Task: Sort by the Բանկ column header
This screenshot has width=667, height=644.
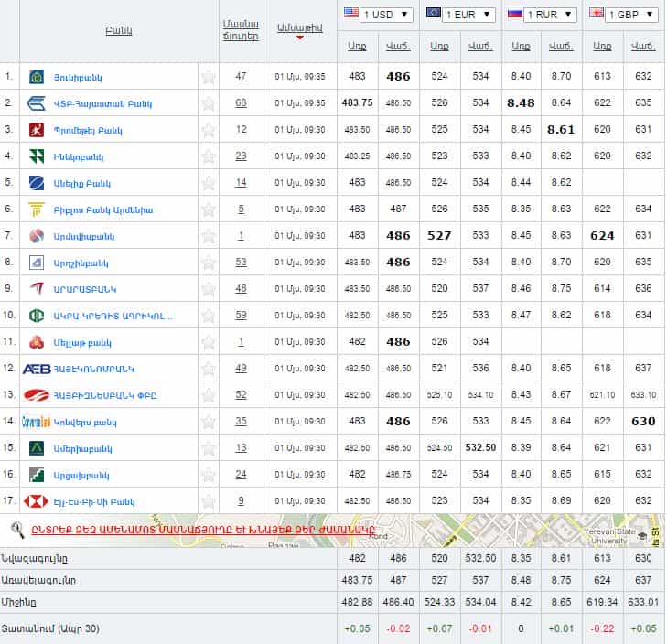Action: pos(119,31)
